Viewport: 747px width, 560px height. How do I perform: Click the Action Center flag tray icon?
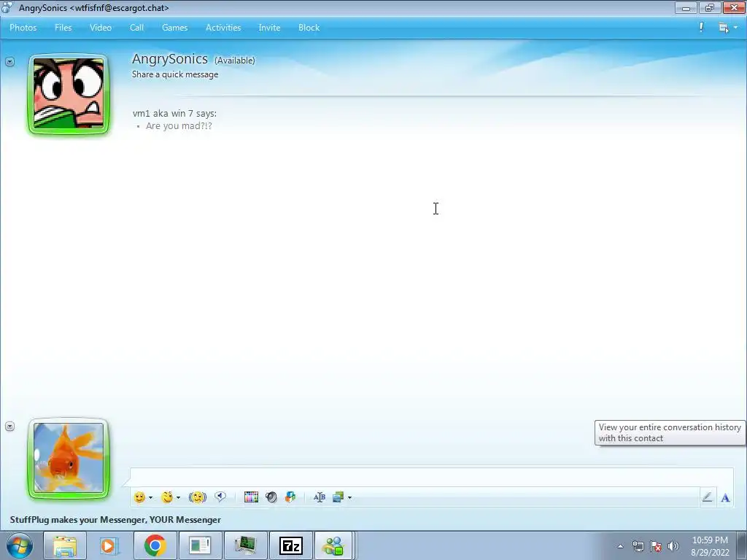point(656,546)
